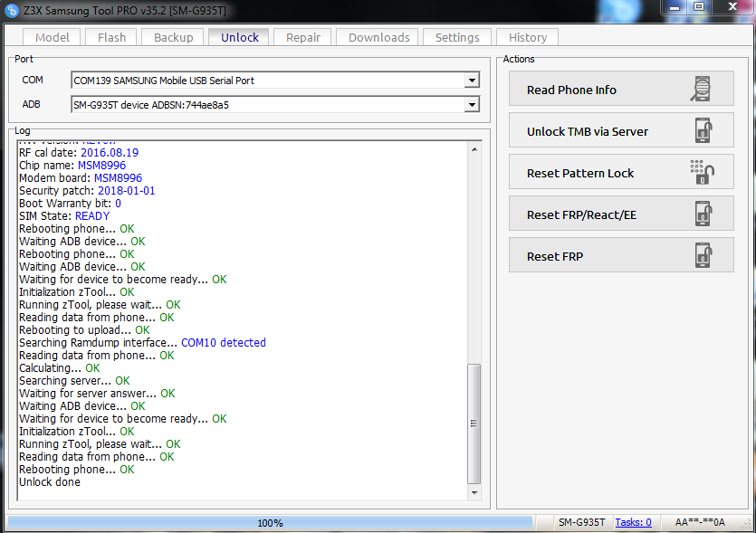Click the log scrollbar thumb
This screenshot has width=756, height=533.
coord(474,424)
